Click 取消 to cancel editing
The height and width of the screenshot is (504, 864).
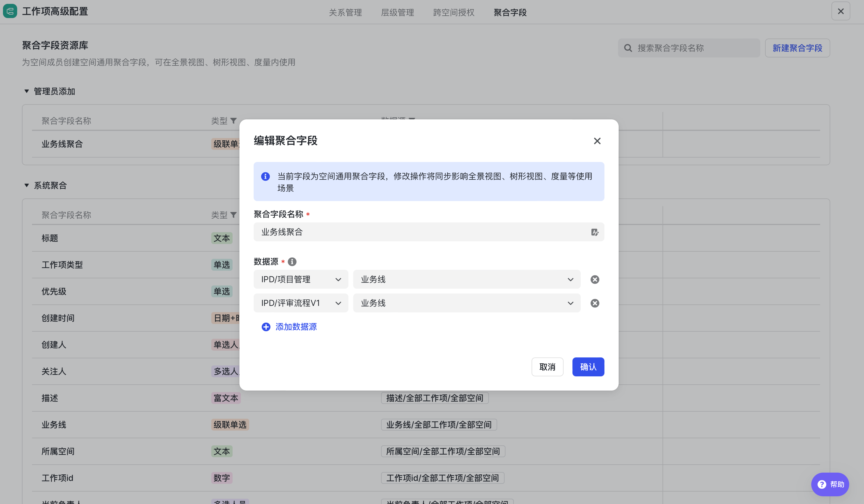pos(547,367)
